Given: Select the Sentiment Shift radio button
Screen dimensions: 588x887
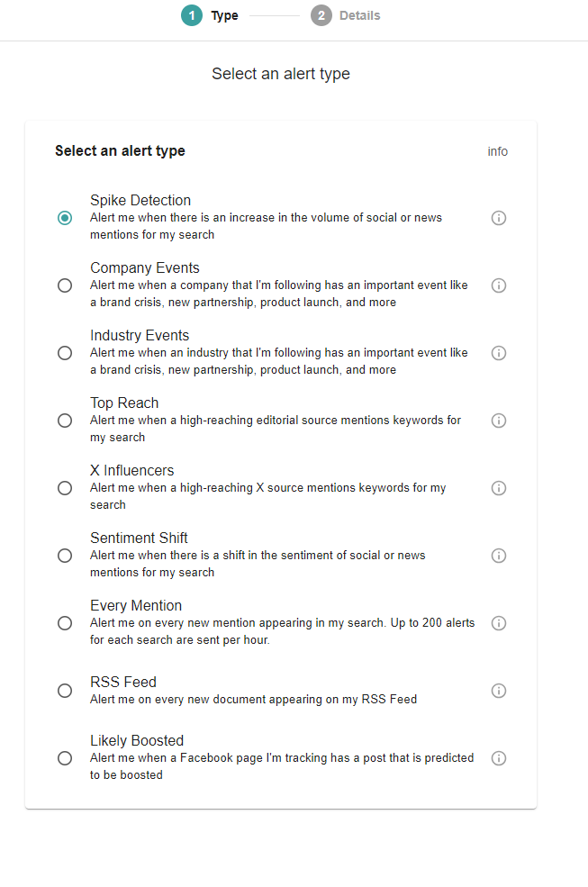Looking at the screenshot, I should click(x=65, y=556).
